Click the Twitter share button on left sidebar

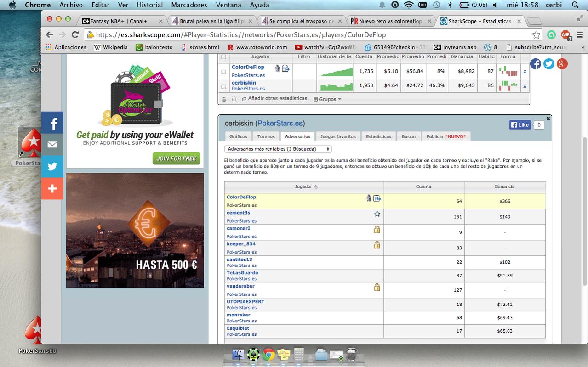[x=52, y=167]
